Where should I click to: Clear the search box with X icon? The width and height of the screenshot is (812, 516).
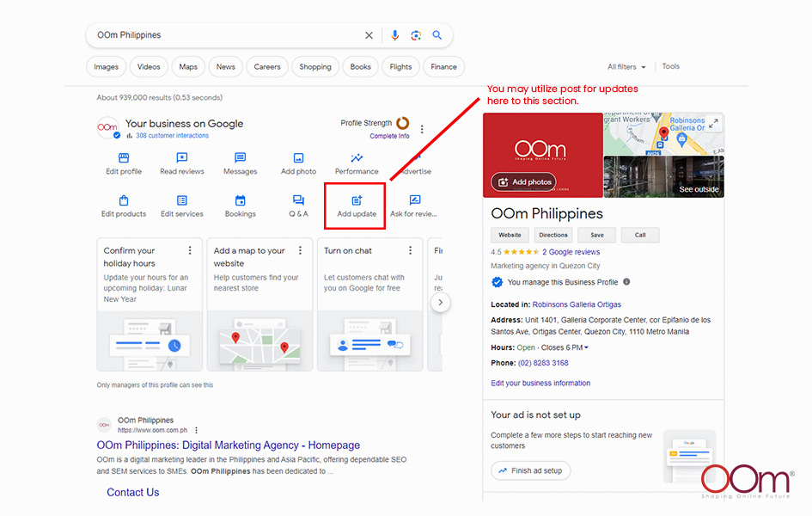point(369,35)
